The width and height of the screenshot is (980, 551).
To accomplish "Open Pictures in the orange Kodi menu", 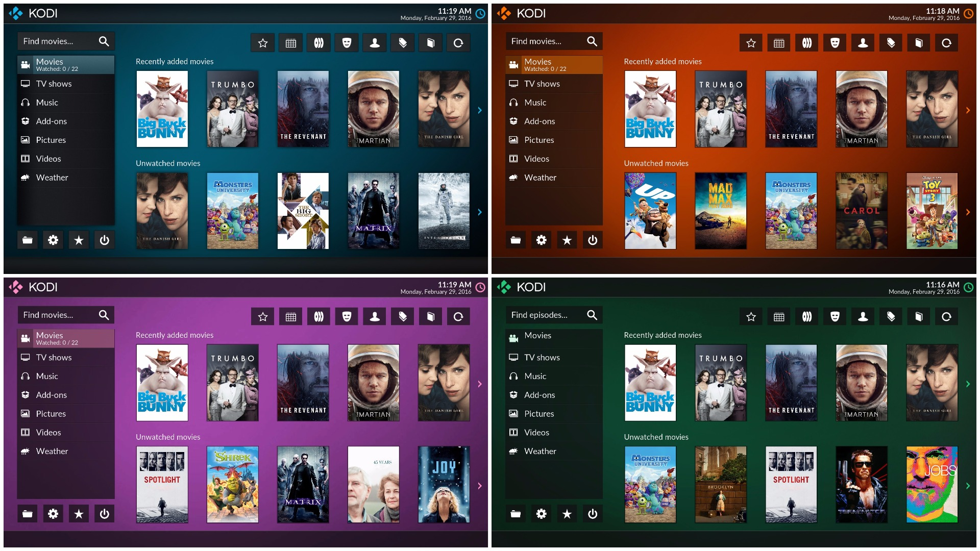I will pos(554,140).
